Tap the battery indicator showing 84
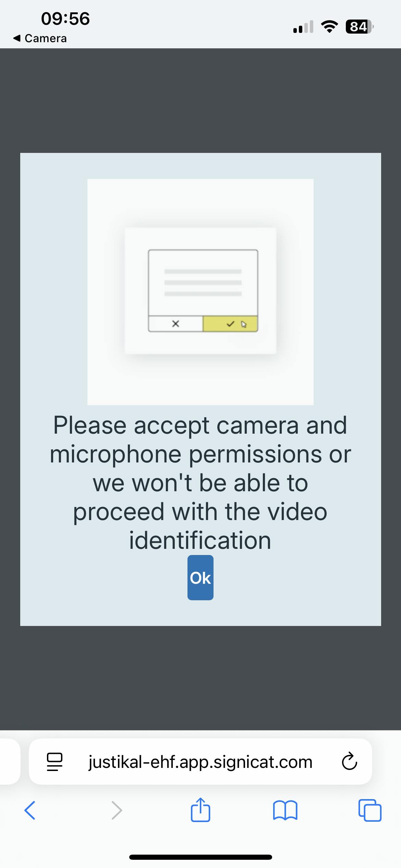The height and width of the screenshot is (868, 401). point(360,26)
